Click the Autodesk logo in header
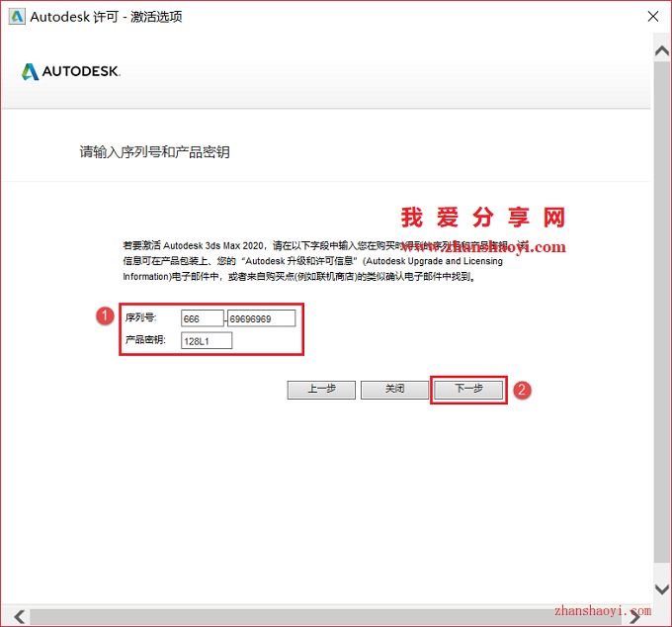 [x=71, y=71]
